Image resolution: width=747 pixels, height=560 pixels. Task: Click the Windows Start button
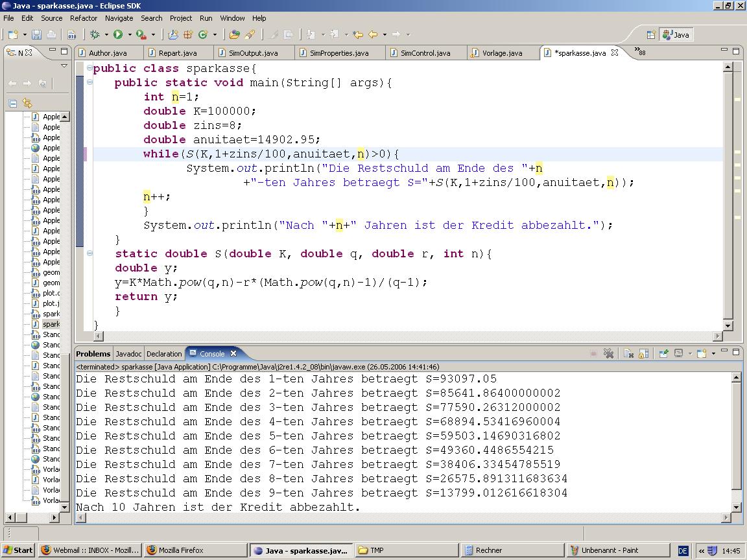(18, 550)
